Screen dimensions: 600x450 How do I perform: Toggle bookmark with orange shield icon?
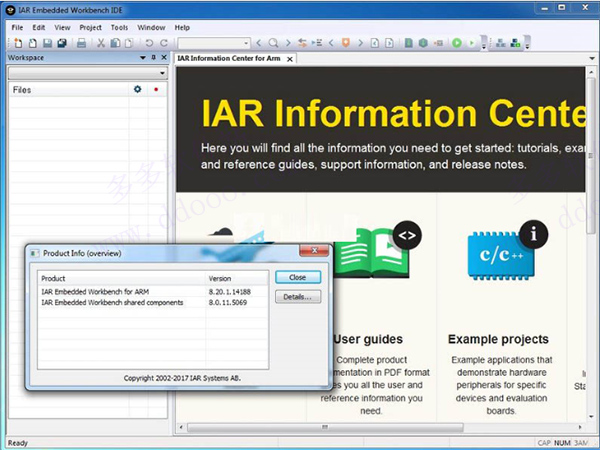pos(346,43)
